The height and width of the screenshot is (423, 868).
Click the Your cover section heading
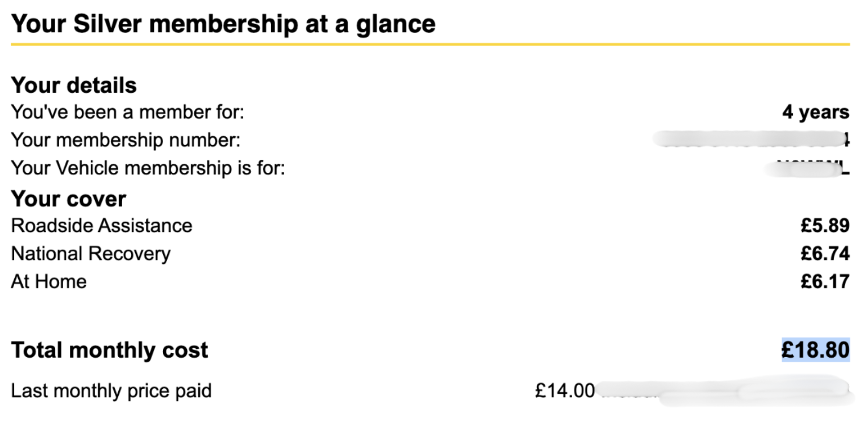click(69, 199)
